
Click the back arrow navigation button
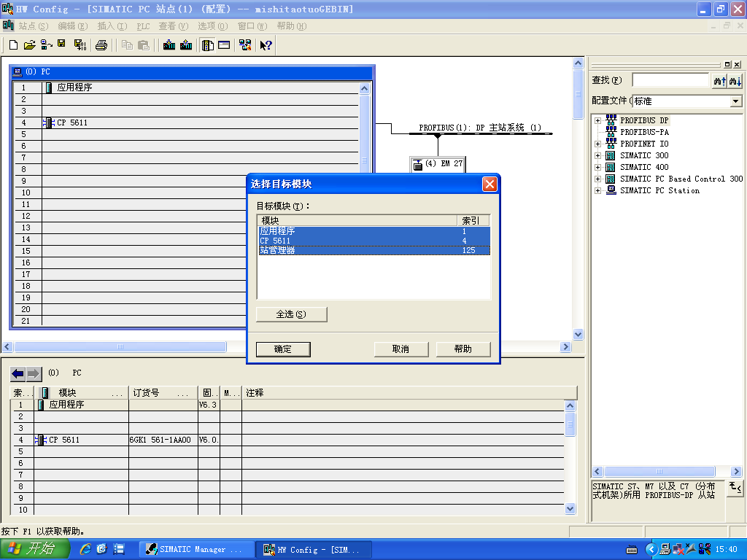tap(18, 374)
